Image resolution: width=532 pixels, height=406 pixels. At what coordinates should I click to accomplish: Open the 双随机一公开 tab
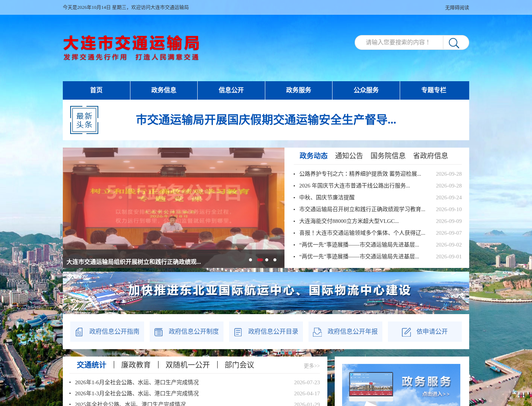188,365
